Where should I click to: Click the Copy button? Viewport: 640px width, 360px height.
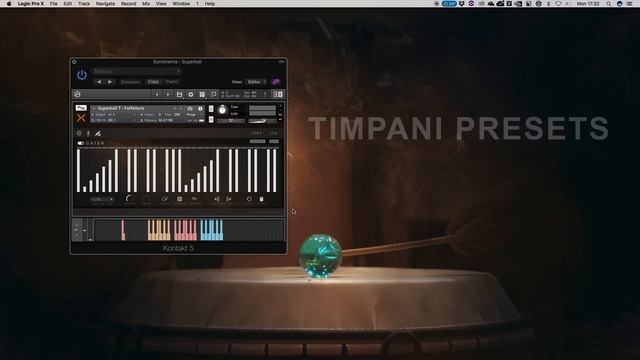[153, 82]
